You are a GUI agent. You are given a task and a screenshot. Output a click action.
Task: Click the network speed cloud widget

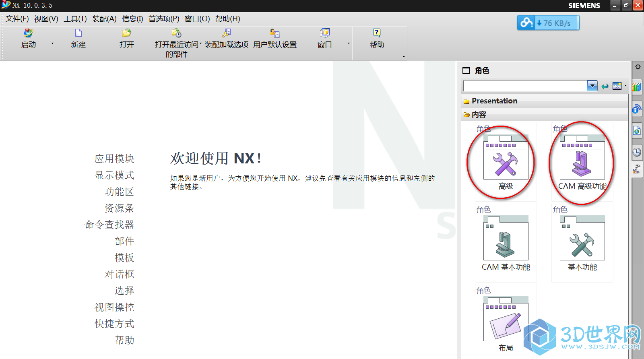coord(548,23)
